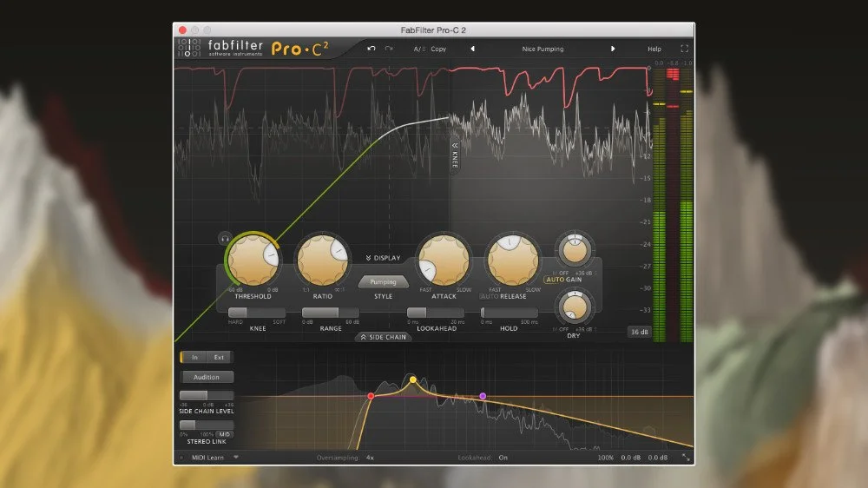Adjust the Hold slider

[x=509, y=313]
